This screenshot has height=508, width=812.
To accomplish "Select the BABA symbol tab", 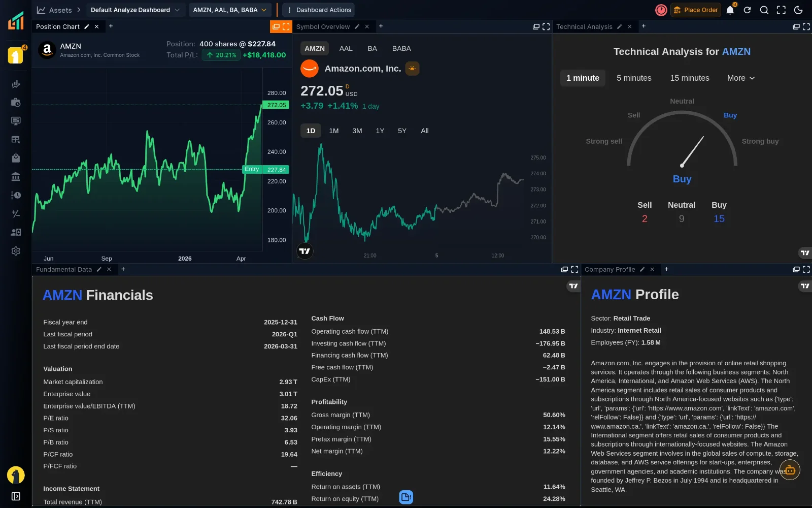I will click(401, 48).
